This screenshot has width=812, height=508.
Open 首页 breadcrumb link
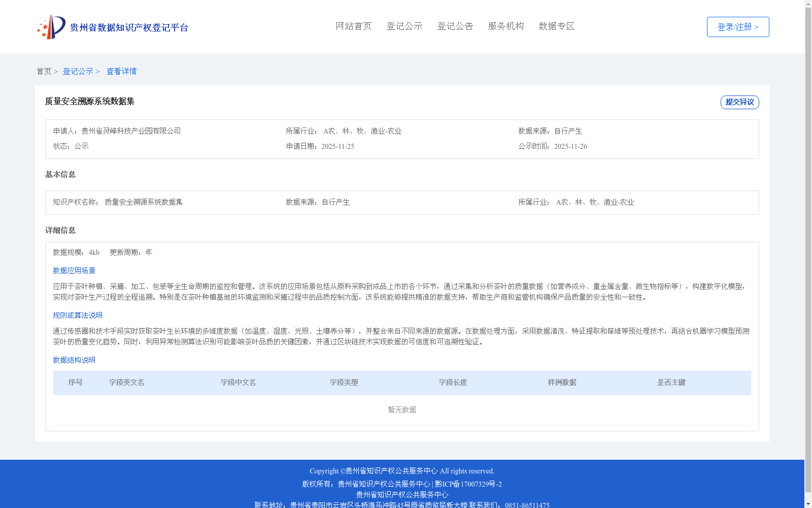[44, 71]
